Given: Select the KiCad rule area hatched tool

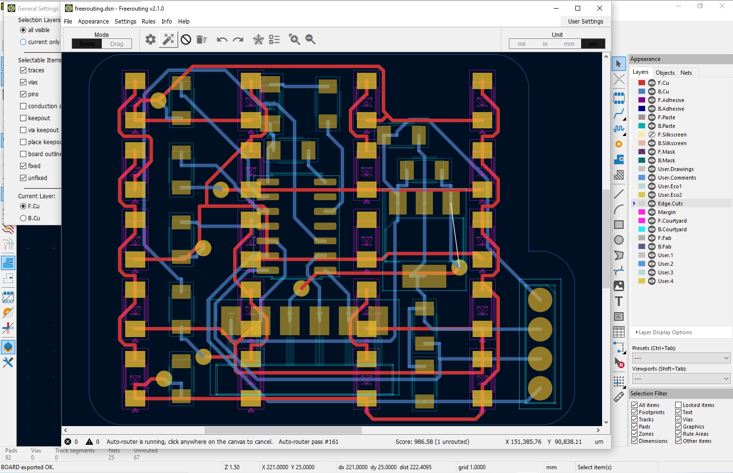Looking at the screenshot, I should (x=619, y=175).
